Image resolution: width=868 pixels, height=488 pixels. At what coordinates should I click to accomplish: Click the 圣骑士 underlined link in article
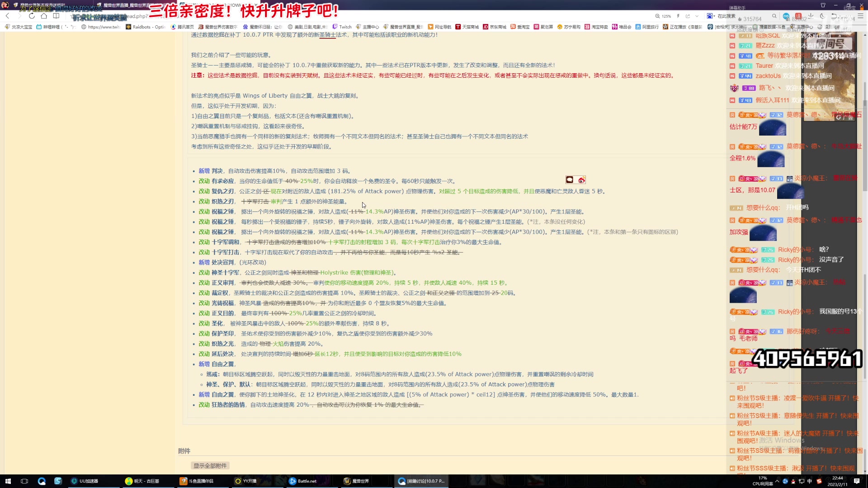tap(328, 35)
